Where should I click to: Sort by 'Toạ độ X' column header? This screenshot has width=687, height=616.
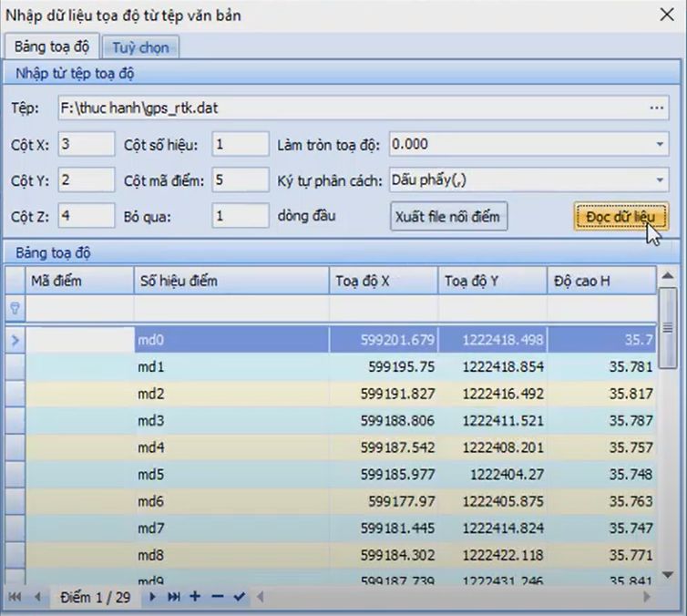click(x=383, y=282)
